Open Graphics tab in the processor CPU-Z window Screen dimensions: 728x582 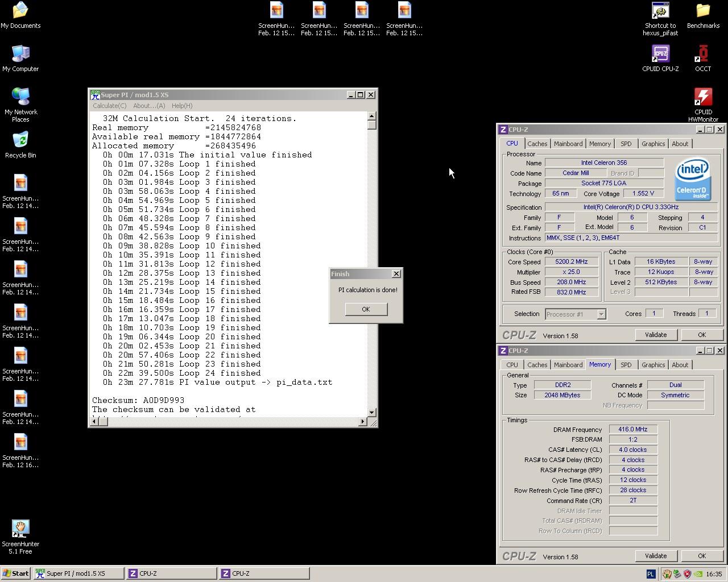(653, 144)
